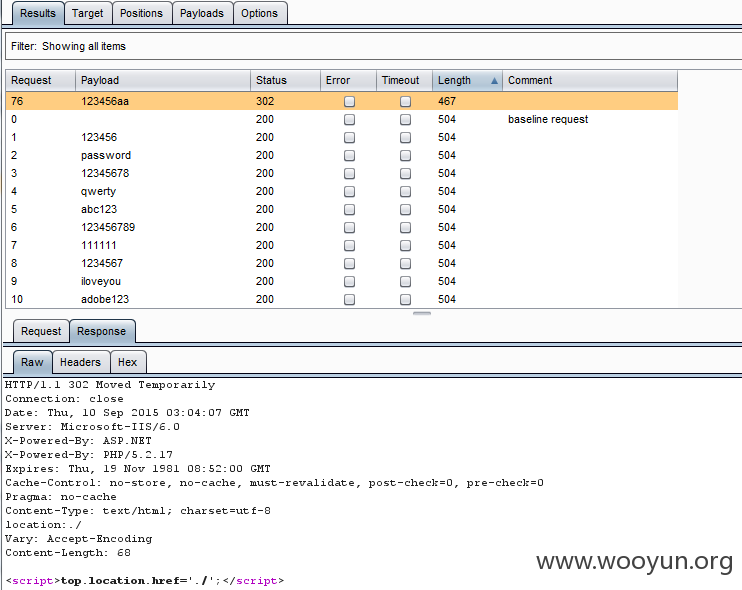This screenshot has height=590, width=742.
Task: Toggle Timeout checkbox for payload 123456789
Action: 405,227
